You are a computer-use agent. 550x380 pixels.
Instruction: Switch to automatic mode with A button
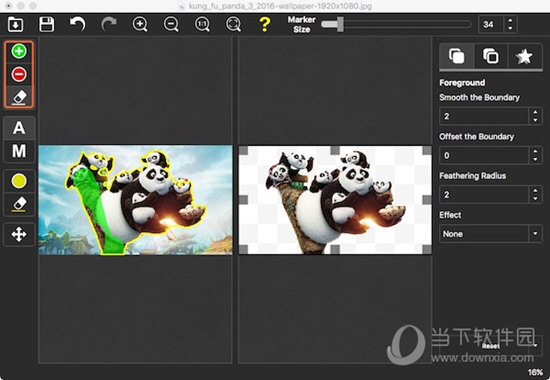point(19,128)
